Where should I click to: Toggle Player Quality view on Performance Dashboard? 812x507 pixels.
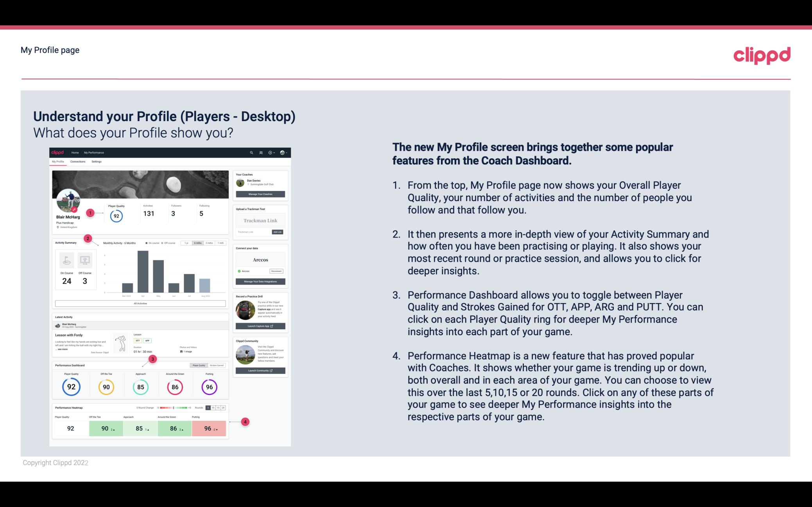199,365
